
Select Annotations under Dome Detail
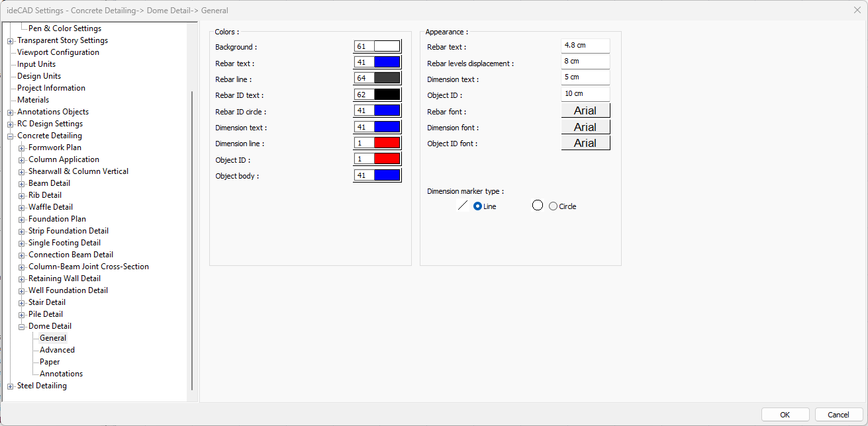[x=61, y=374]
